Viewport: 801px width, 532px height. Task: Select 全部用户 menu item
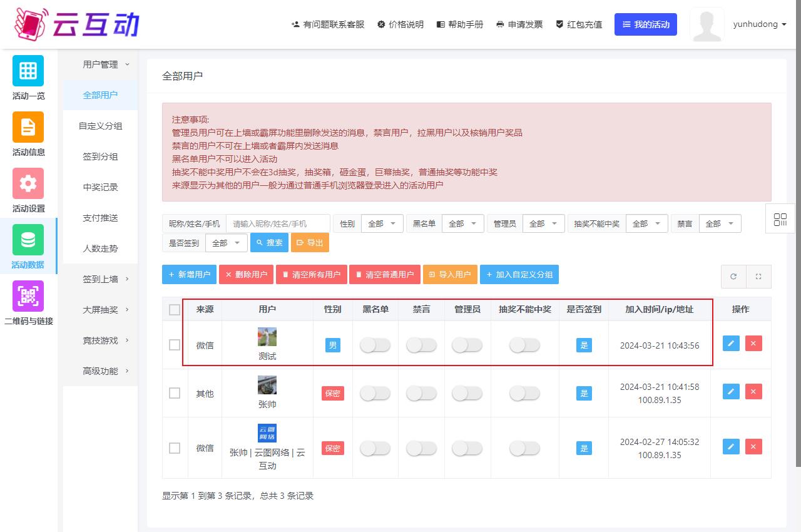click(x=100, y=95)
